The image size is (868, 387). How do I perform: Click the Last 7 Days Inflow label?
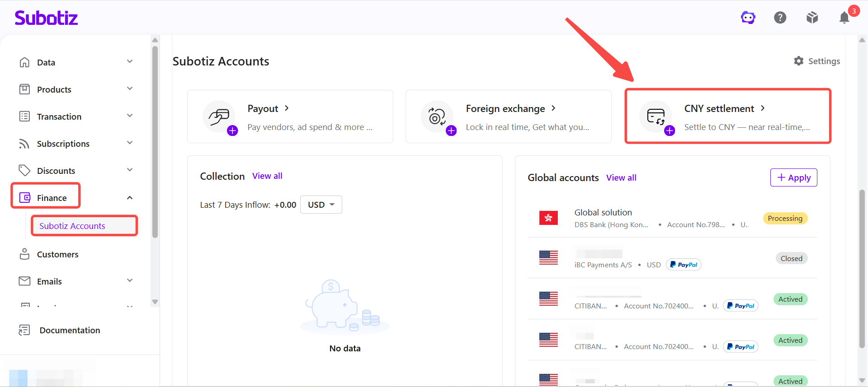235,205
